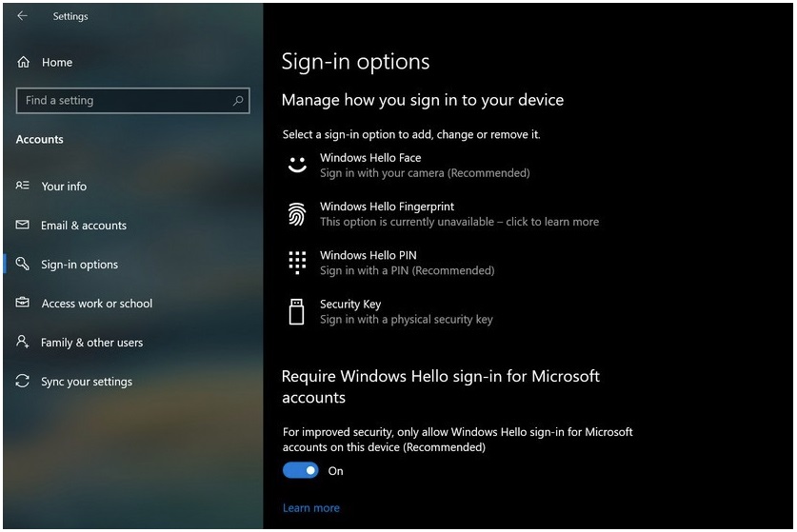797x532 pixels.
Task: Click in the Find a setting box
Action: tap(132, 100)
